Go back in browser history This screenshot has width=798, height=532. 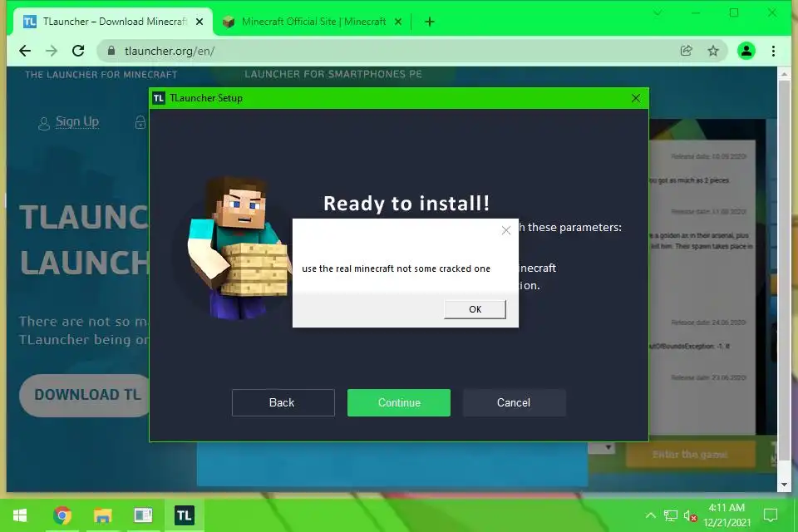tap(25, 51)
